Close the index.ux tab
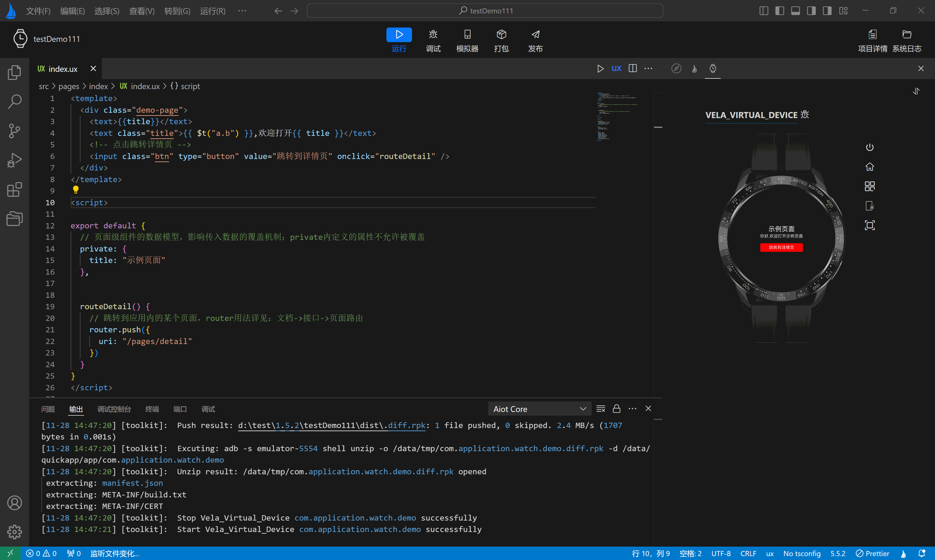This screenshot has height=560, width=935. click(93, 68)
